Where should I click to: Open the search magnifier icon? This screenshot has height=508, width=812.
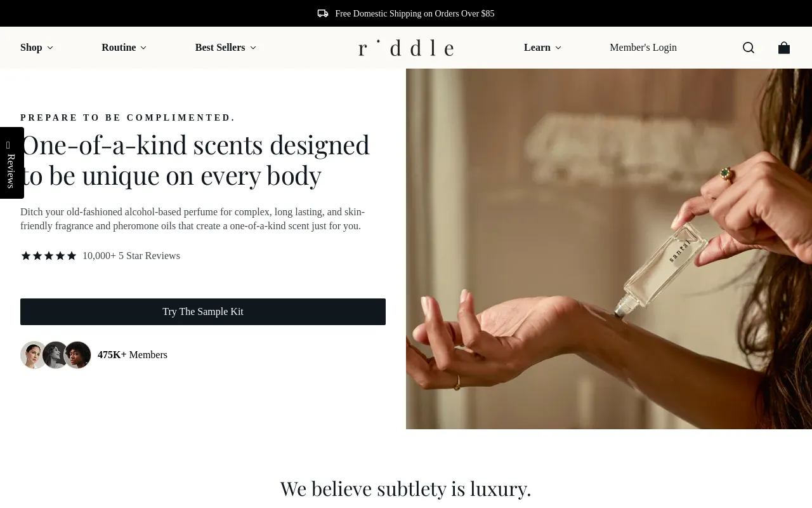[x=749, y=48]
